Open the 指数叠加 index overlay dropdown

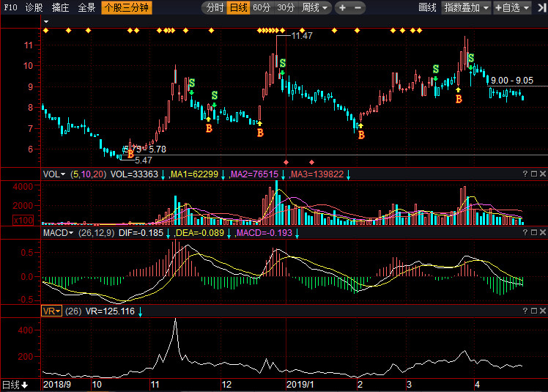coord(466,7)
